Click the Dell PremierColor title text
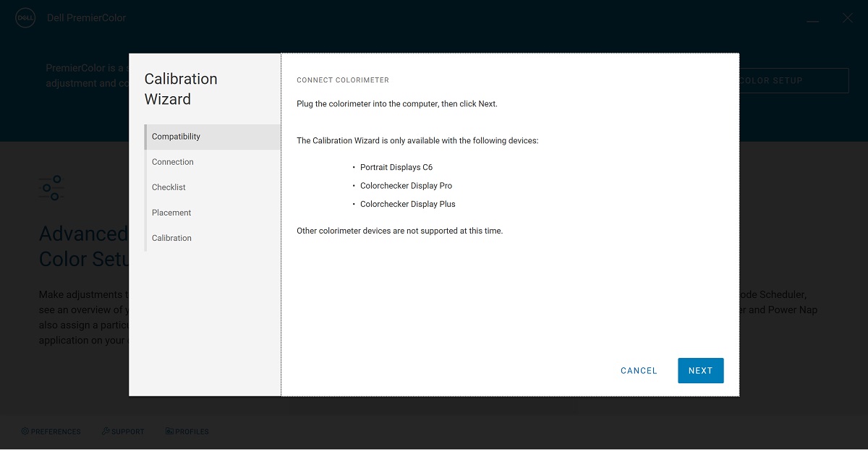 86,18
